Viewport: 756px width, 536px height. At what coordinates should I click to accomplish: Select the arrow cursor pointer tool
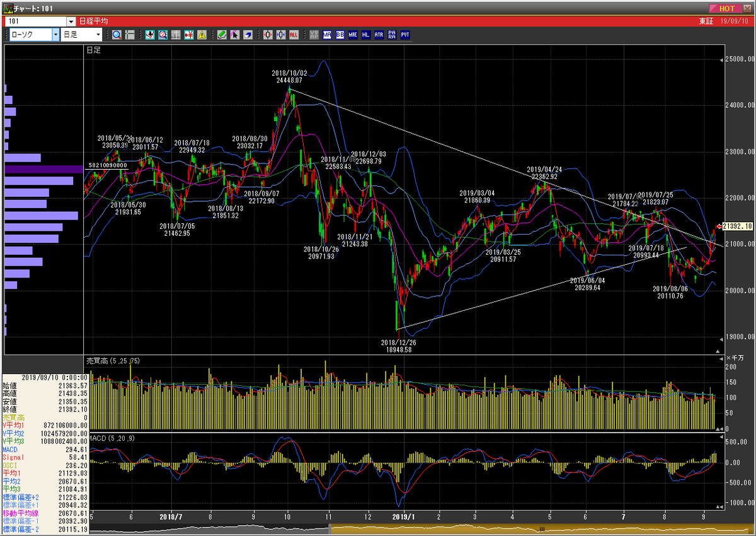tap(234, 35)
